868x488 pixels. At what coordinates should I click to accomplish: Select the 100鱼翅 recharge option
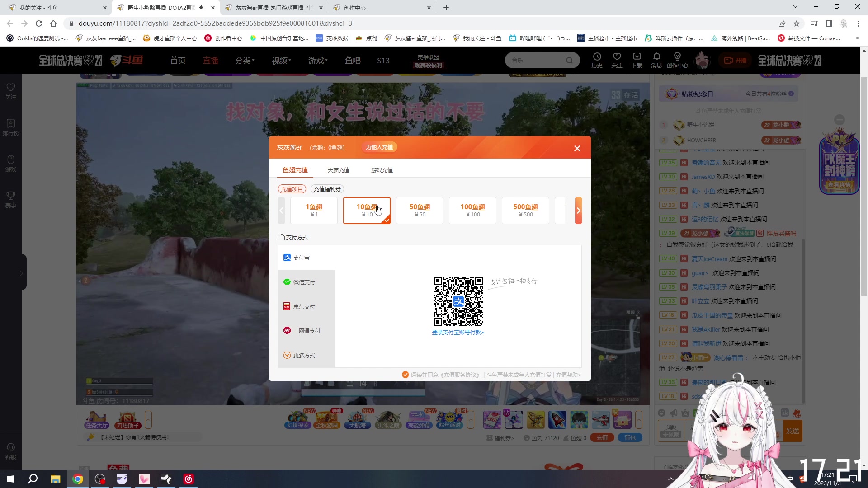[472, 211]
